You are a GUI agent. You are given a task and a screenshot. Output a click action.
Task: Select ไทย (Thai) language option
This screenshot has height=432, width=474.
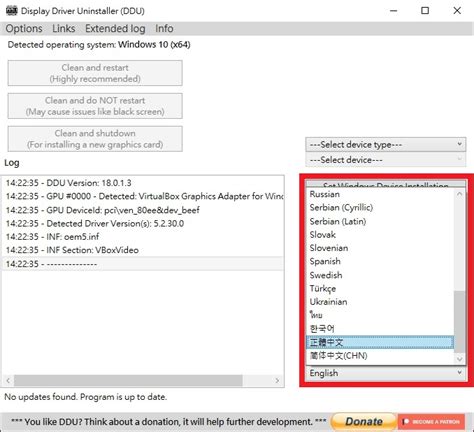[x=380, y=315]
